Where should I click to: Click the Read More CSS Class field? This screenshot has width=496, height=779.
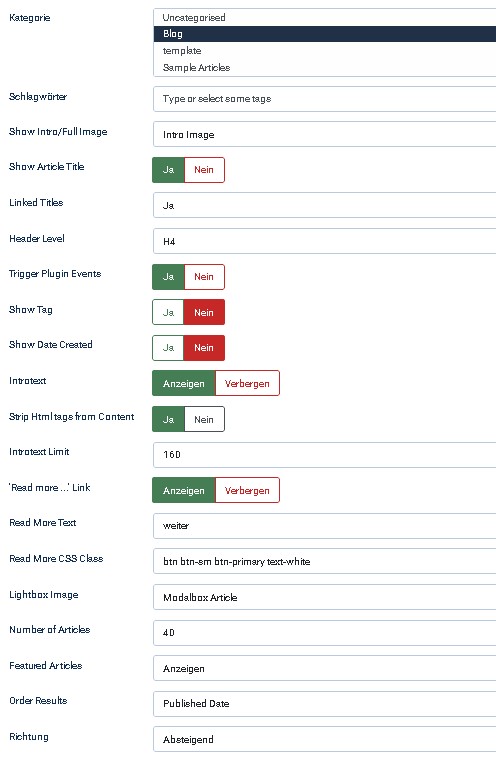(x=325, y=561)
